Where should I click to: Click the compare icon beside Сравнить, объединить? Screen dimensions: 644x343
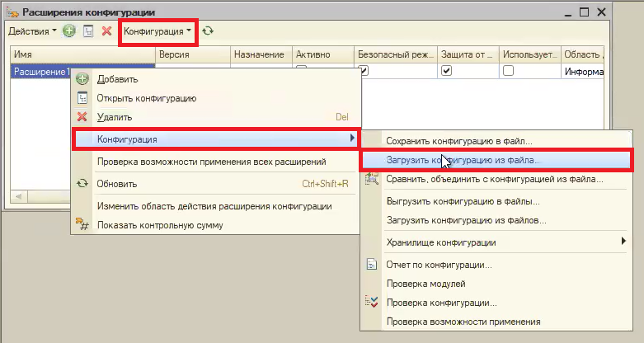(x=372, y=179)
